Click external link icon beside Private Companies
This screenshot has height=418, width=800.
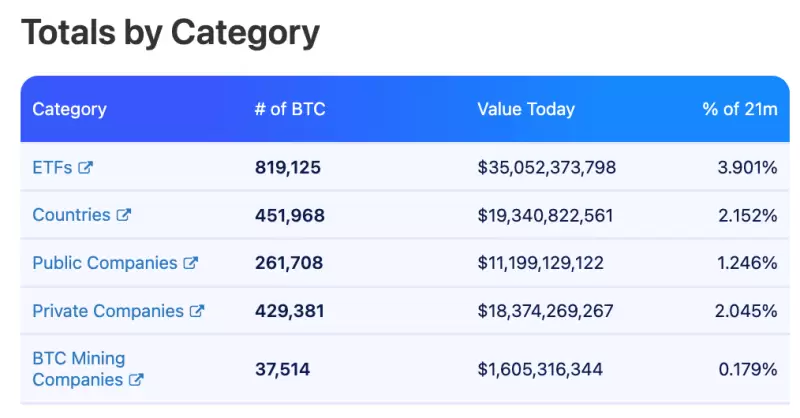point(197,311)
